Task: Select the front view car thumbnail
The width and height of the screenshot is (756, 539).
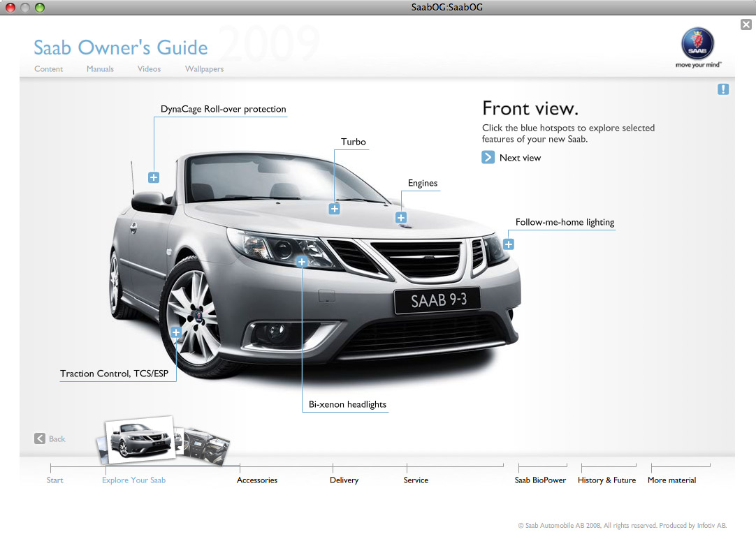Action: (x=140, y=440)
